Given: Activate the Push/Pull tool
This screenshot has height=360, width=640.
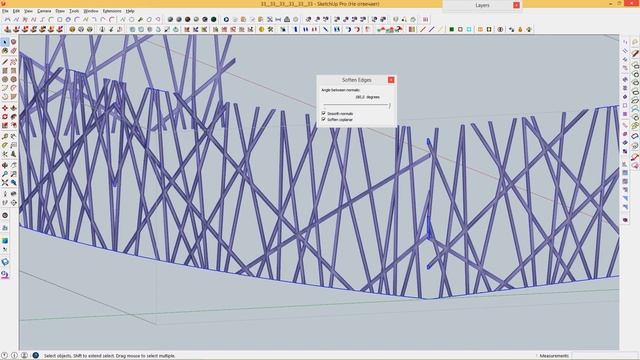Looking at the screenshot, I should pyautogui.click(x=13, y=108).
